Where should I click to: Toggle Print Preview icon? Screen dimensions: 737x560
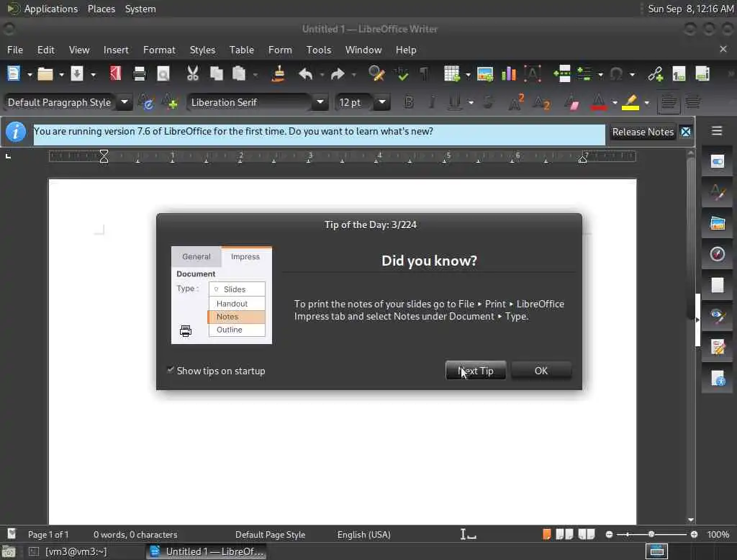tap(163, 74)
